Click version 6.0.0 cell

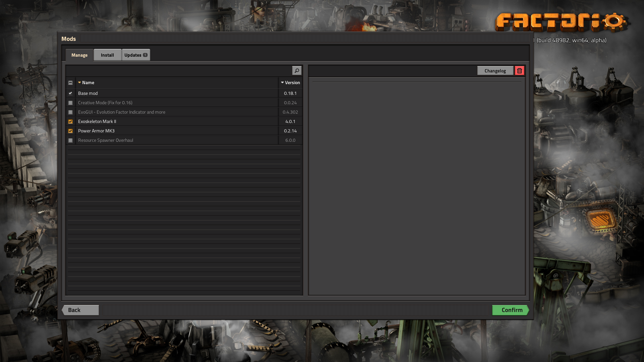290,140
